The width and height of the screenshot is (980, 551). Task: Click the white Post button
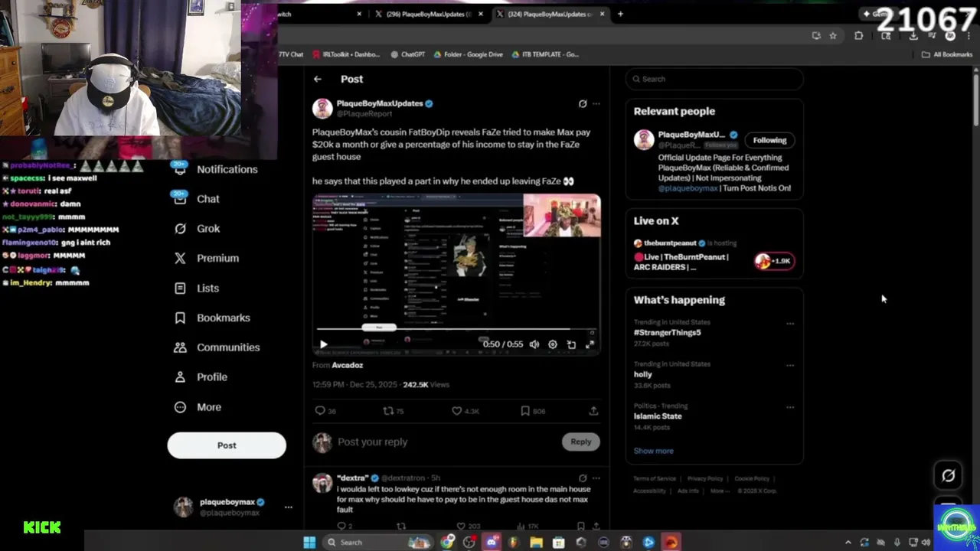227,445
